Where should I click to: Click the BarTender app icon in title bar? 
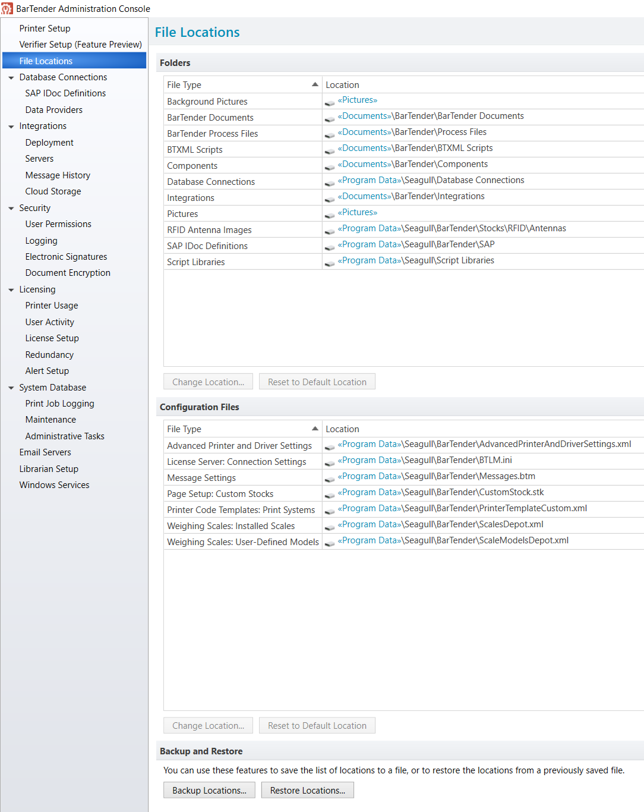tap(7, 8)
